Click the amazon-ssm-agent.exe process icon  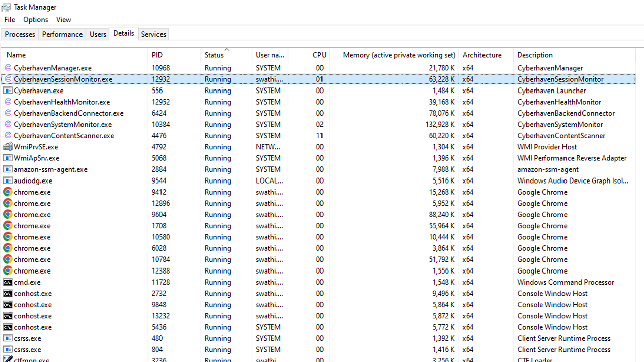[x=8, y=169]
